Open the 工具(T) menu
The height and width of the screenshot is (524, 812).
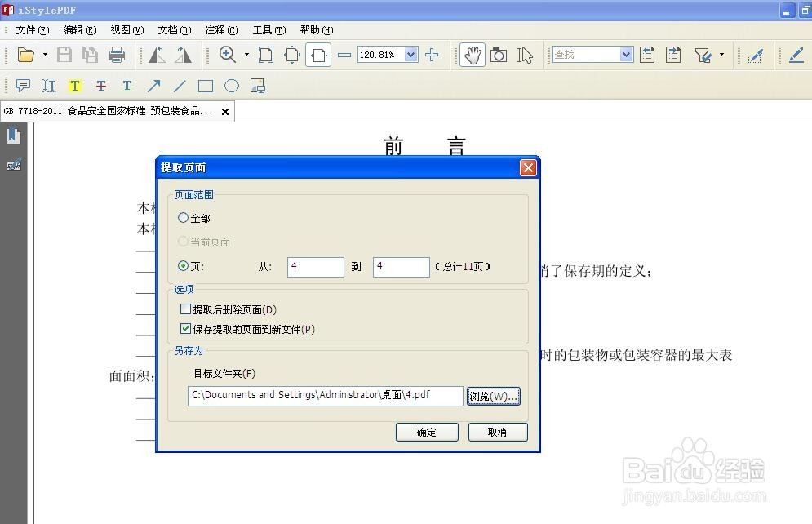[x=269, y=30]
